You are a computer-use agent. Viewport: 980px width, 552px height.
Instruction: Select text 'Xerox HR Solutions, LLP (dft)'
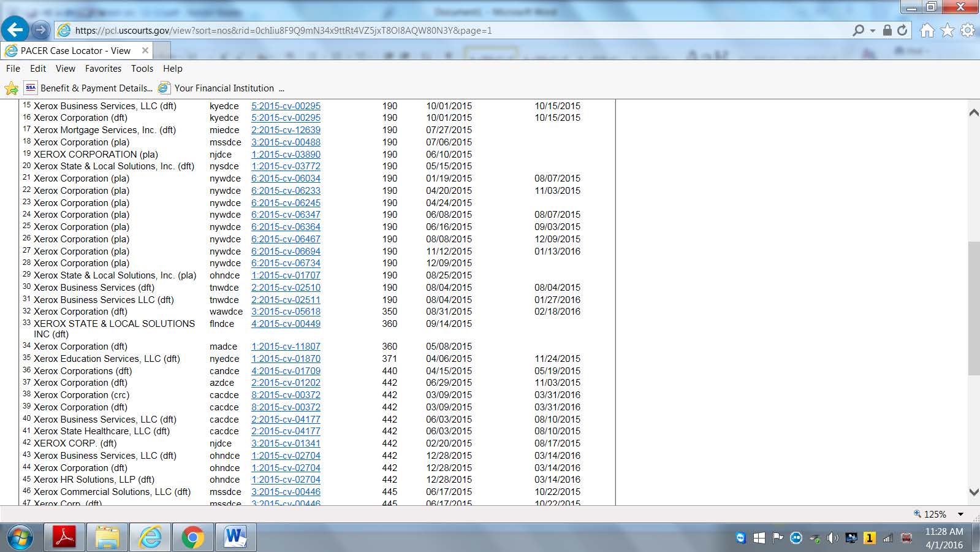pyautogui.click(x=94, y=480)
